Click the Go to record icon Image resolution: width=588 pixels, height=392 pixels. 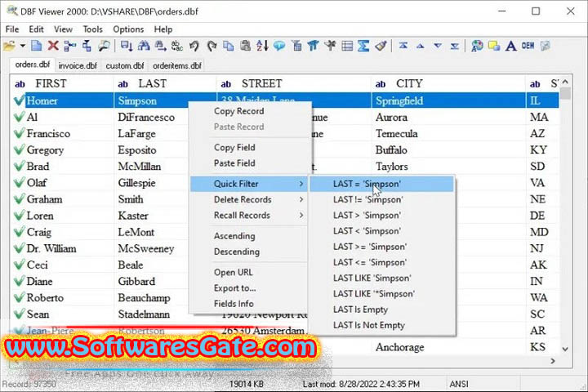(x=127, y=46)
